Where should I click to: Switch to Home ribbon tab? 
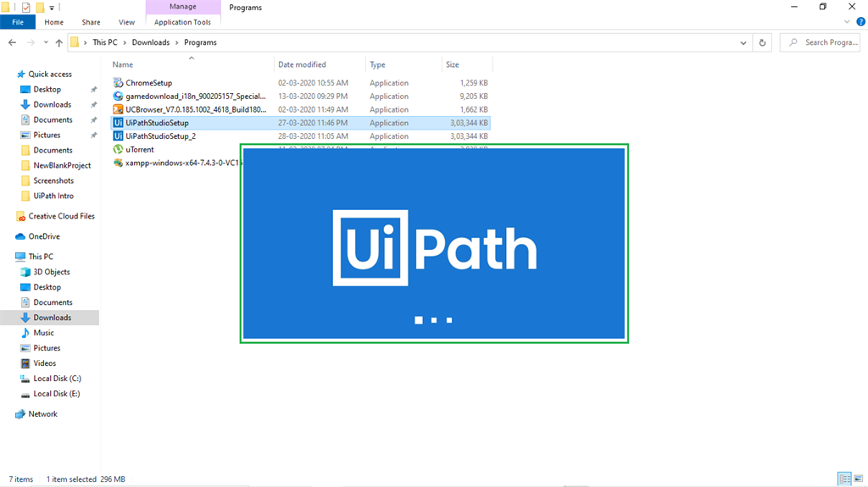[x=53, y=22]
